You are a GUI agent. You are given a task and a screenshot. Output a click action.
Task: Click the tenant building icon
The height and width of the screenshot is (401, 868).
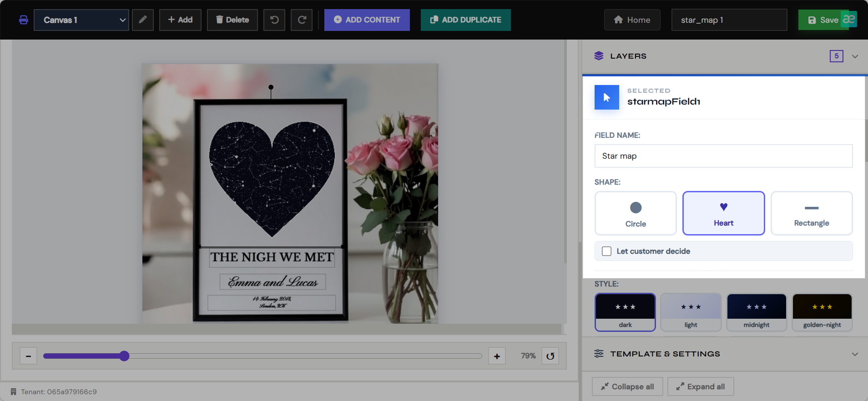13,392
